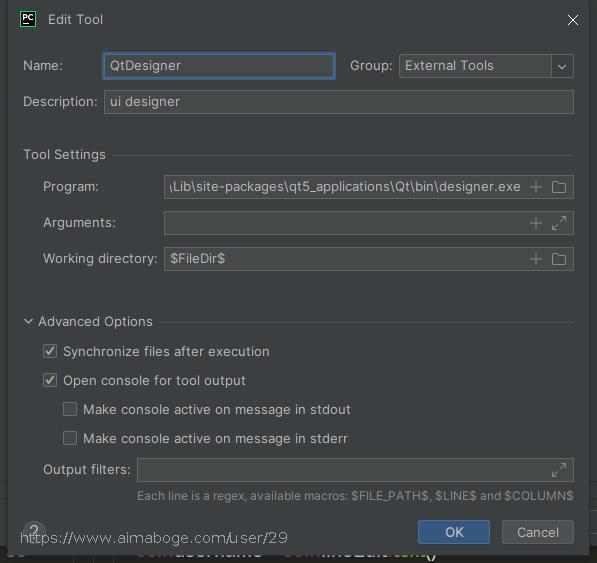
Task: Uncheck Open console for tool output
Action: [50, 380]
